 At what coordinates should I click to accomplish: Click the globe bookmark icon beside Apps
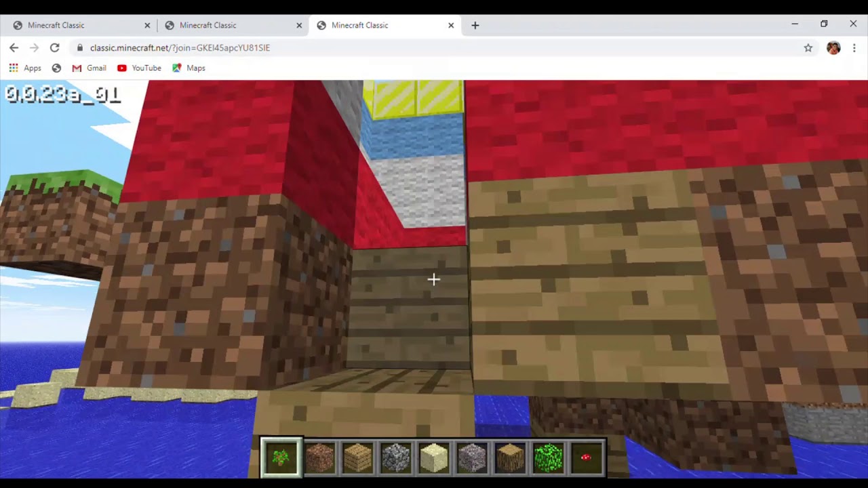tap(56, 68)
